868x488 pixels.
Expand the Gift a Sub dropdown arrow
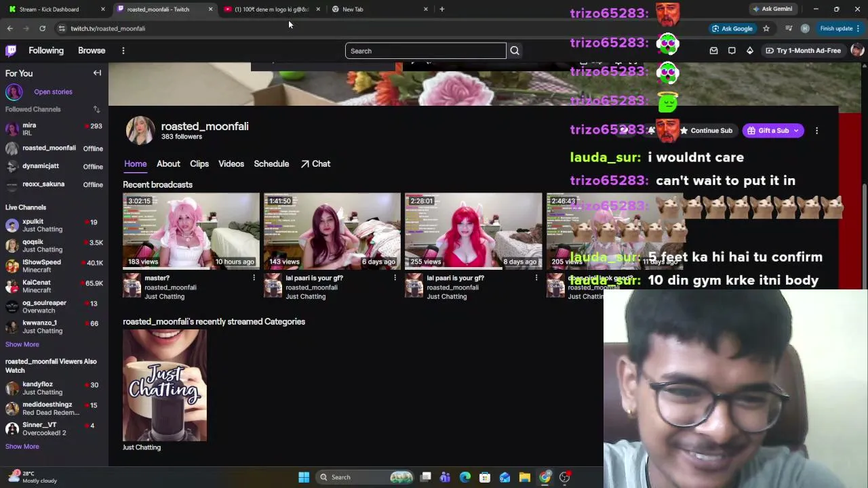coord(796,131)
